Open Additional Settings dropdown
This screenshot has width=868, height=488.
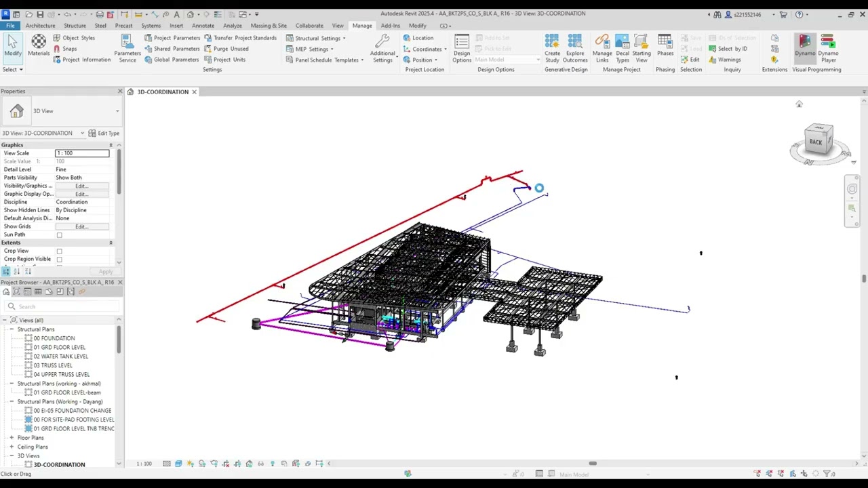click(x=382, y=49)
